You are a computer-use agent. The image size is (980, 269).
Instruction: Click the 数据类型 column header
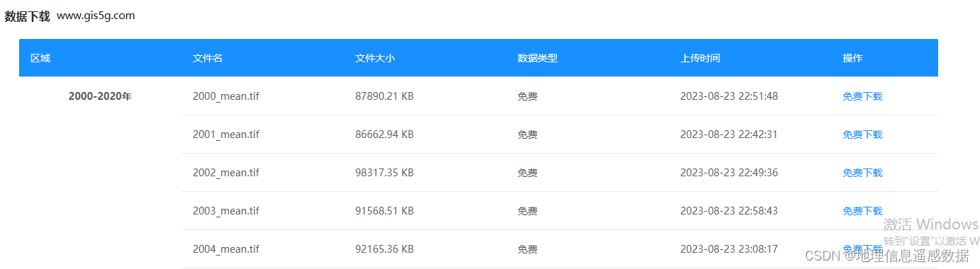(538, 58)
